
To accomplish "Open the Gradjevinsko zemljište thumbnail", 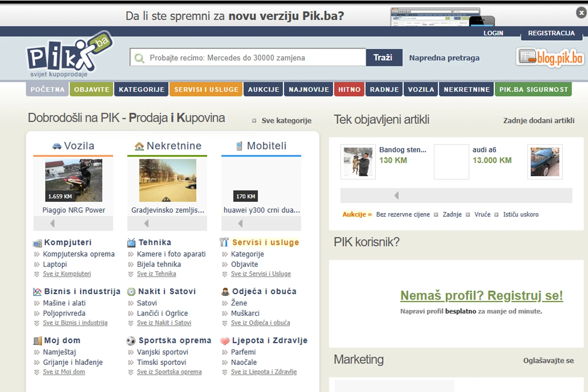I will tap(168, 181).
